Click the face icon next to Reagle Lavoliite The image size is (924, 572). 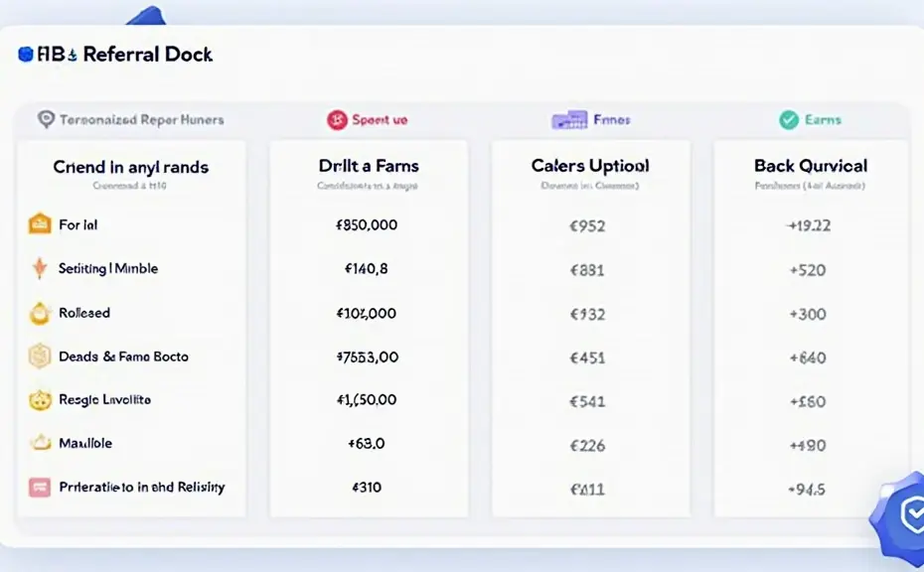pos(40,400)
